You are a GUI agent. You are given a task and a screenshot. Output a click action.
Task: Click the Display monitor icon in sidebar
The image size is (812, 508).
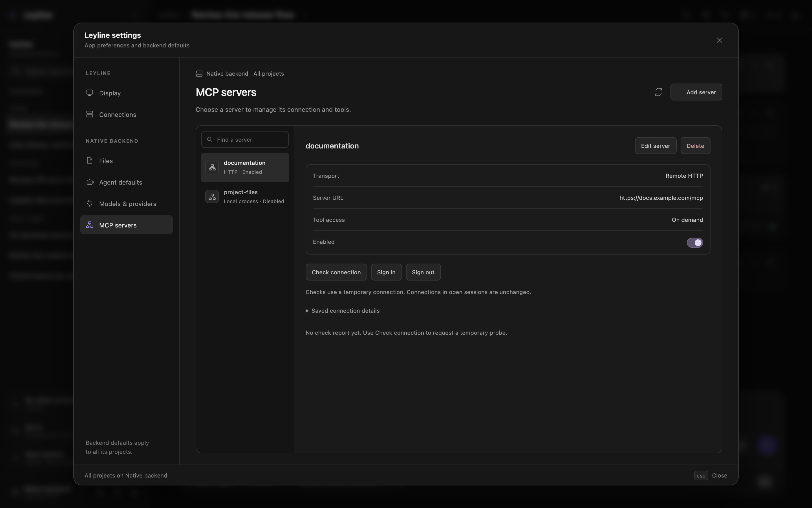pos(90,93)
